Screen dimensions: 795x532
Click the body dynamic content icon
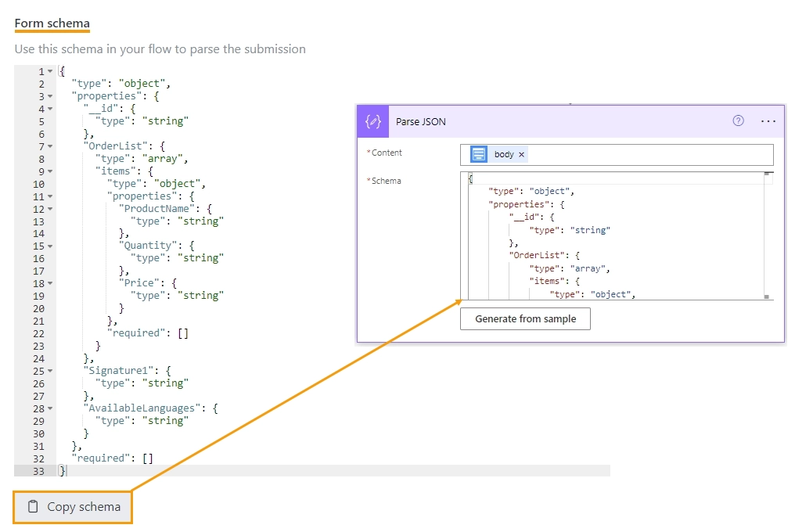coord(479,154)
